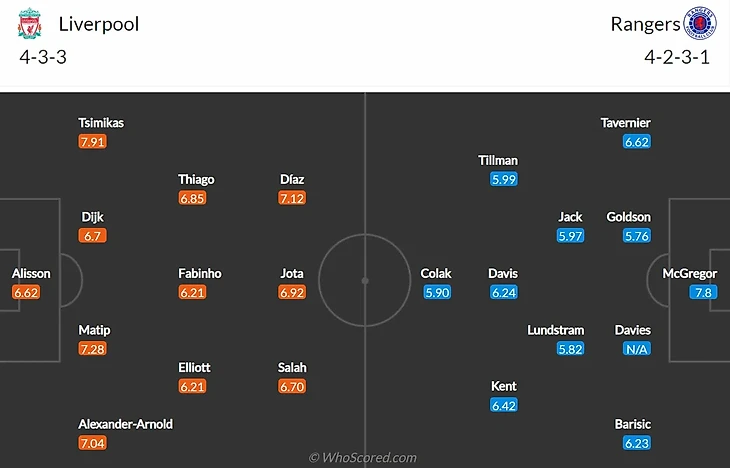Open Rangers team name link
The height and width of the screenshot is (468, 730).
coord(645,24)
